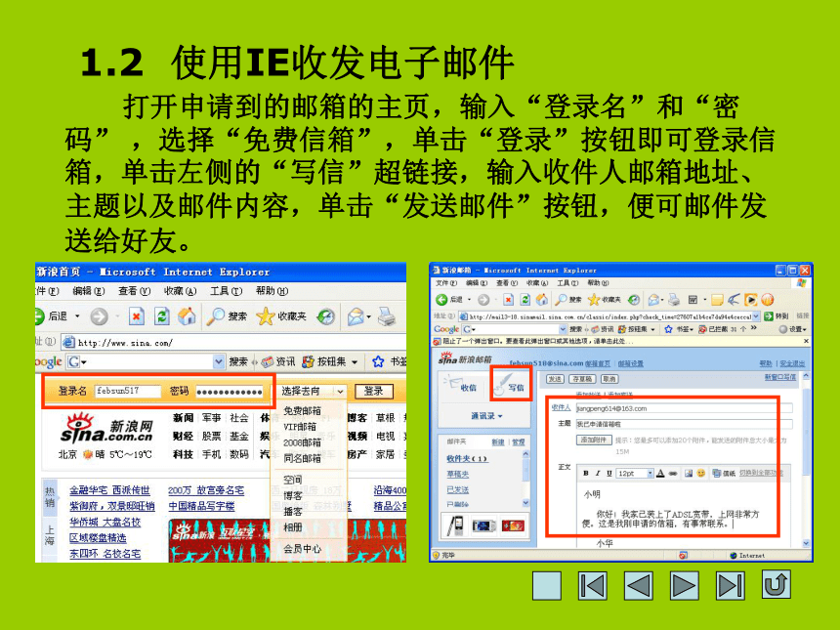
Task: Open 收藏夹 star in 新浪首页 toolbar
Action: (x=281, y=316)
